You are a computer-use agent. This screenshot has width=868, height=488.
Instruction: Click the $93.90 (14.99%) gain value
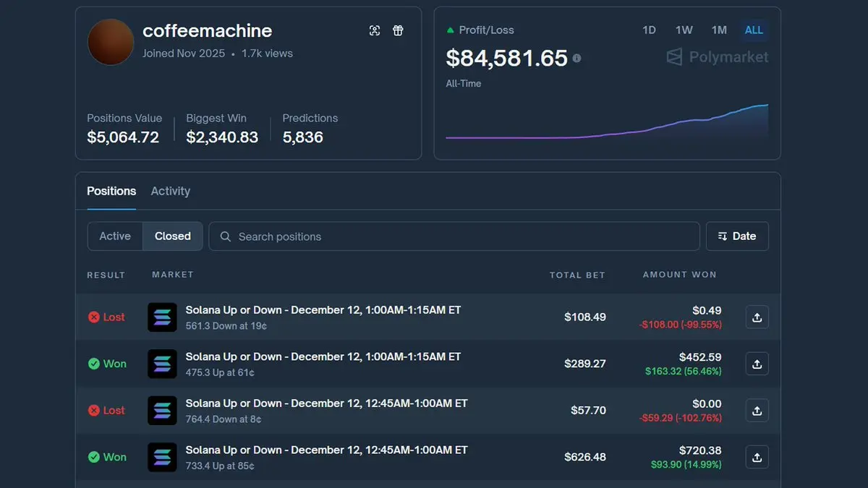(686, 464)
